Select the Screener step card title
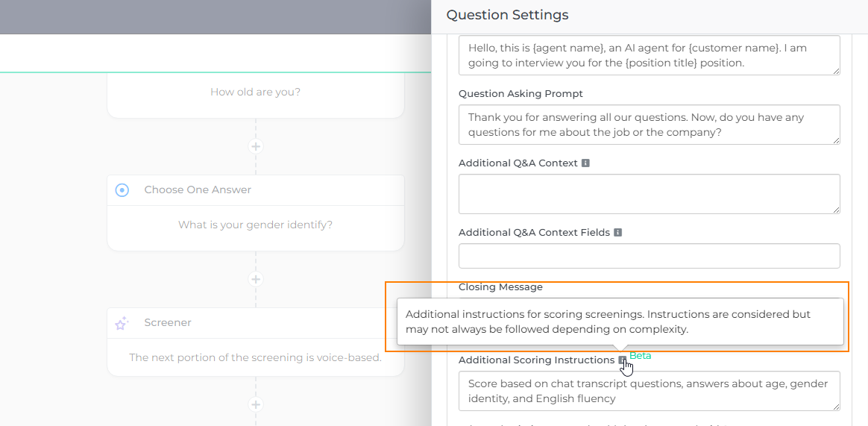 point(168,323)
